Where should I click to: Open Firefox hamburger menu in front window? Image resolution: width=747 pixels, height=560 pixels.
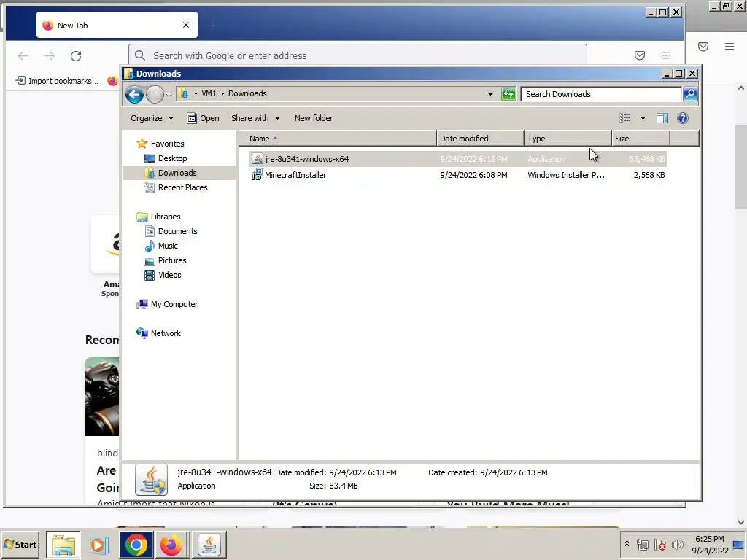pyautogui.click(x=666, y=55)
